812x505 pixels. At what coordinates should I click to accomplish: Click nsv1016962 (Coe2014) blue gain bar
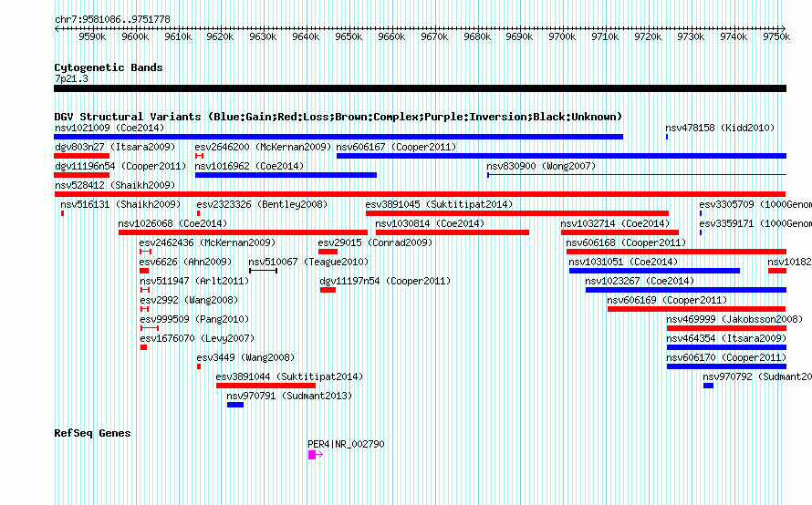pos(286,175)
